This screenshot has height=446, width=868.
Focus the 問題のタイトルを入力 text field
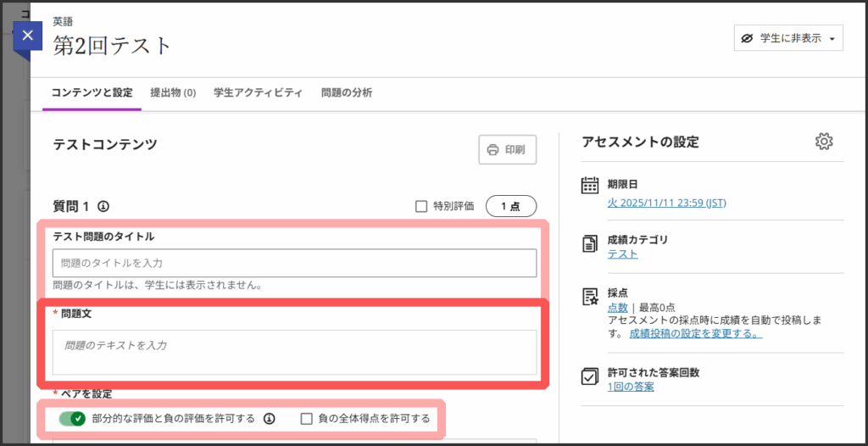click(x=294, y=263)
